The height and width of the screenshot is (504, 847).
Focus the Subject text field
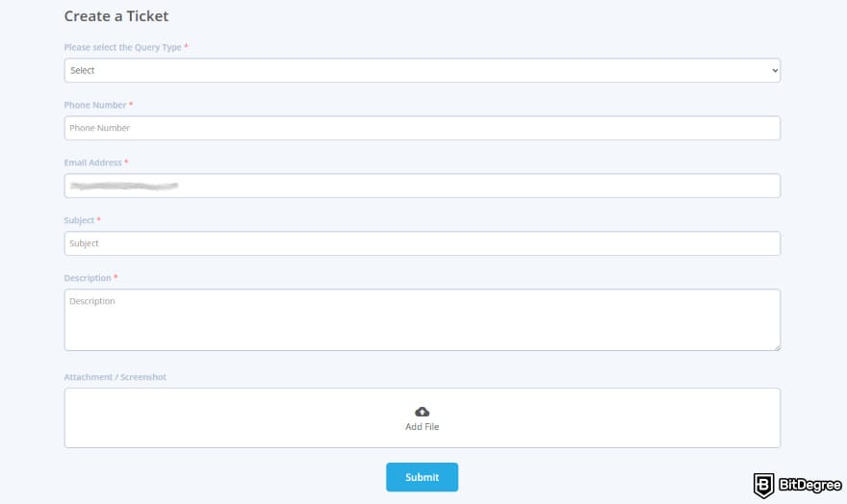(x=422, y=243)
